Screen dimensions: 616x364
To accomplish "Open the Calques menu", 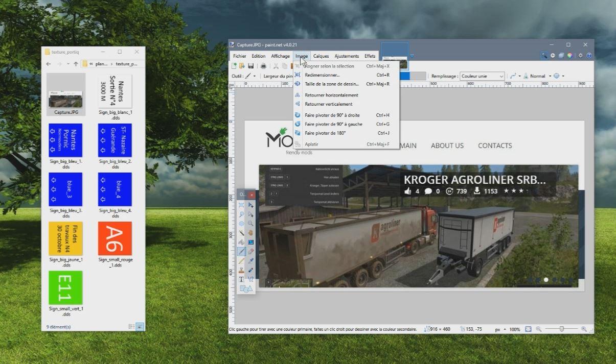I will (x=321, y=56).
